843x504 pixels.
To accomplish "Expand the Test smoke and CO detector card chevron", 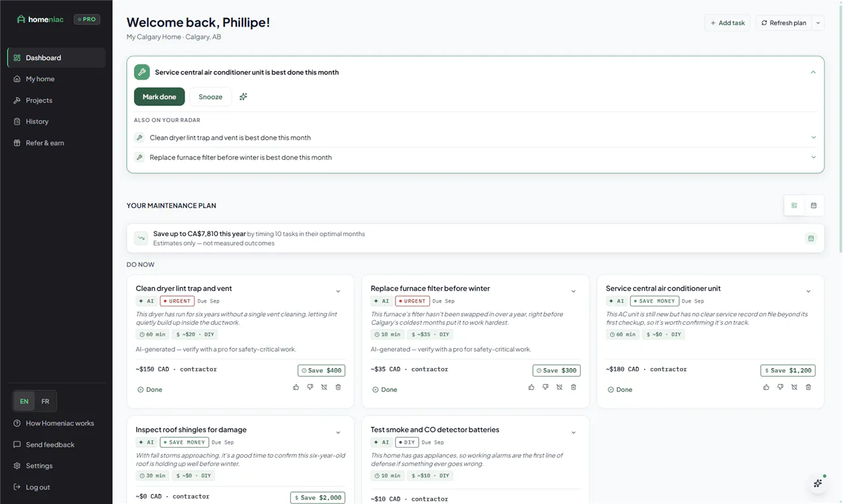I will click(x=574, y=433).
